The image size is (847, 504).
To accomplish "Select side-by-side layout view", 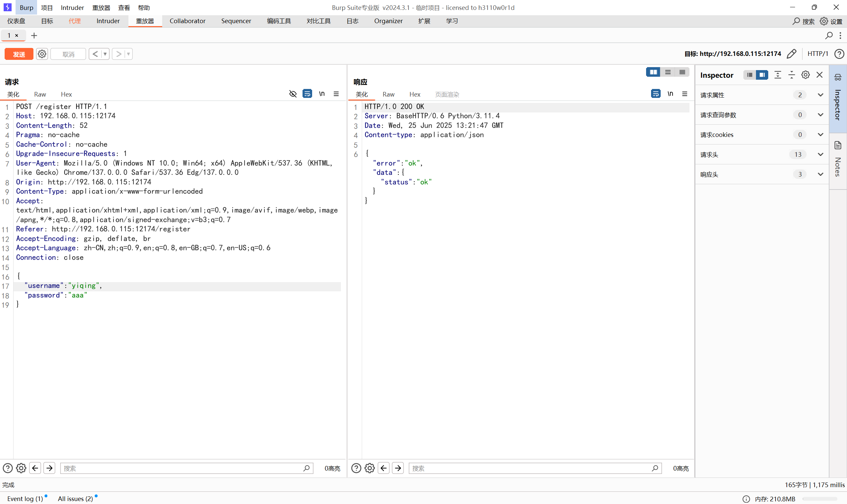I will pos(653,72).
